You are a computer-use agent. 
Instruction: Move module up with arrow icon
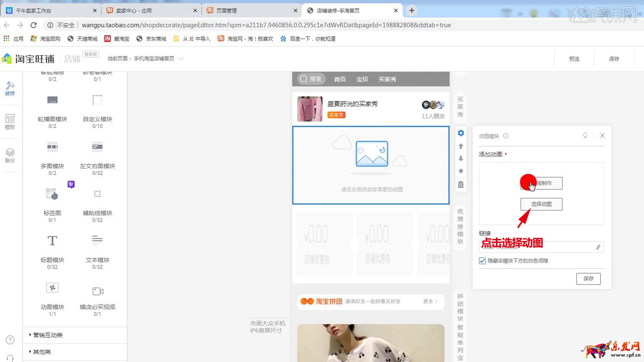[461, 146]
